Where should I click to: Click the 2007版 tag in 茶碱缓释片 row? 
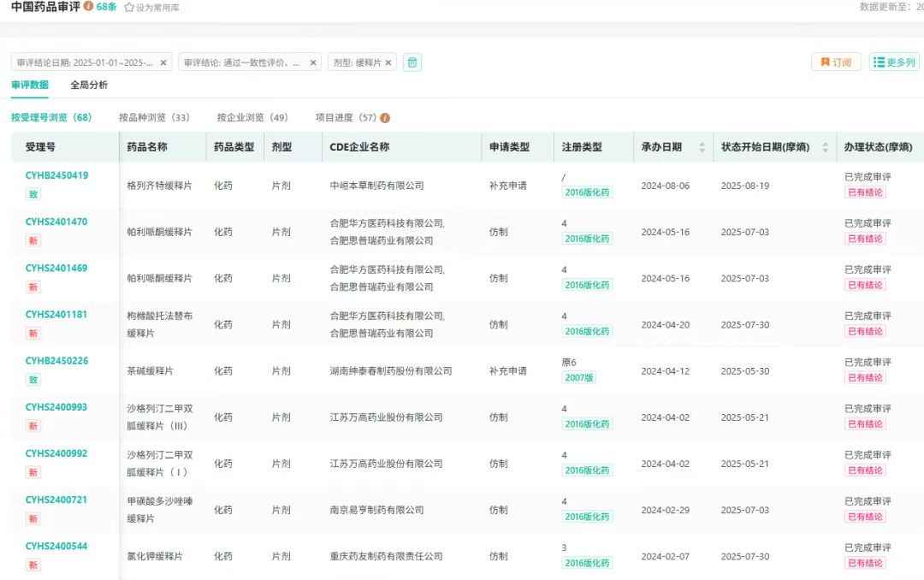tap(578, 377)
